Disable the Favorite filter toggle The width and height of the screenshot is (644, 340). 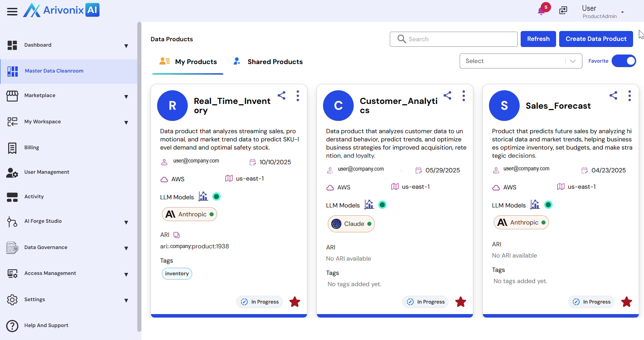(624, 61)
